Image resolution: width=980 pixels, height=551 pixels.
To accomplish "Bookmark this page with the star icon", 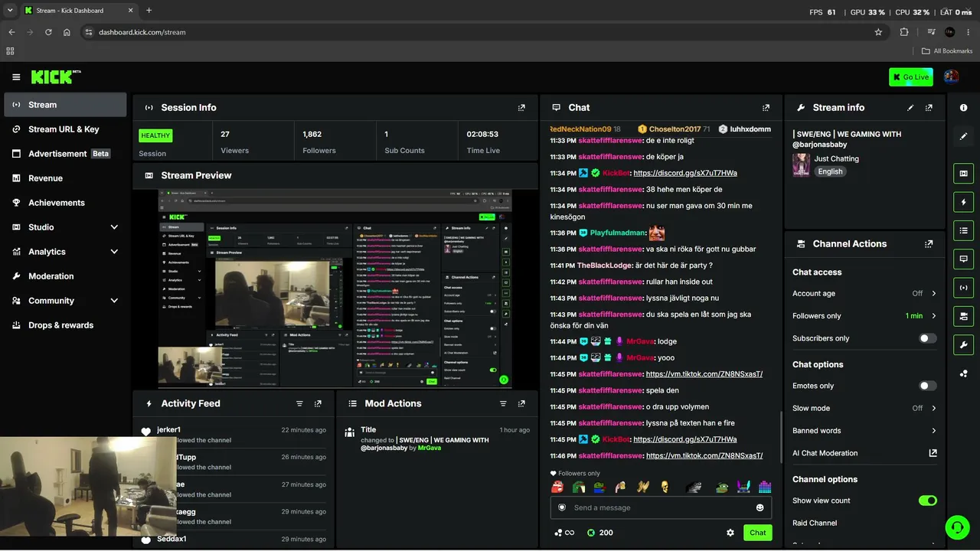I will (x=878, y=32).
